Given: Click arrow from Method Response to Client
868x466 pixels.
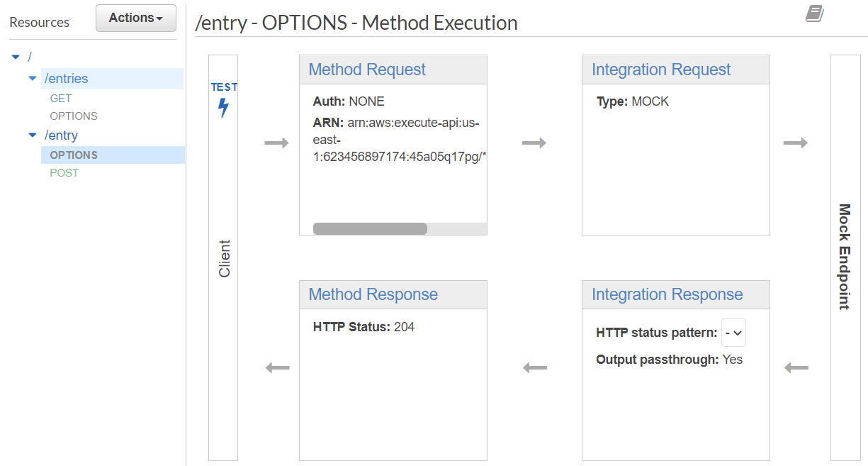Looking at the screenshot, I should pos(277,367).
